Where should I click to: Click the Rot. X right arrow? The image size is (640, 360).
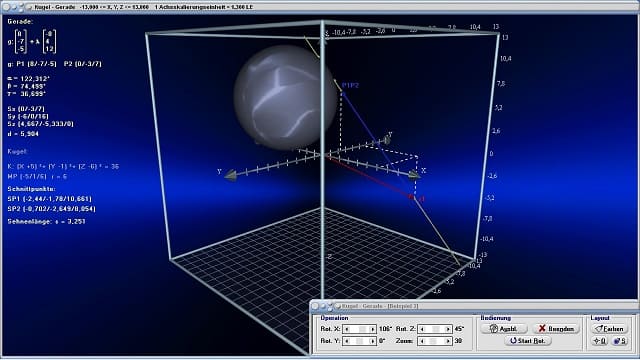pyautogui.click(x=372, y=329)
